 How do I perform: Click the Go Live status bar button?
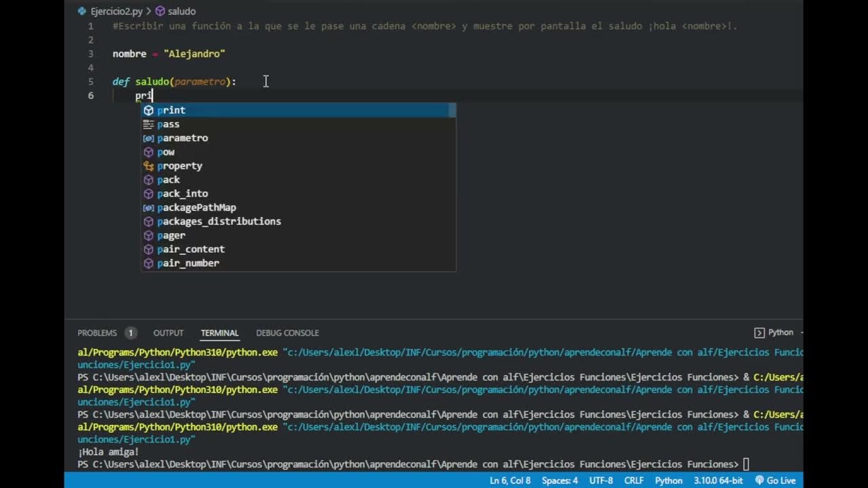pyautogui.click(x=774, y=481)
